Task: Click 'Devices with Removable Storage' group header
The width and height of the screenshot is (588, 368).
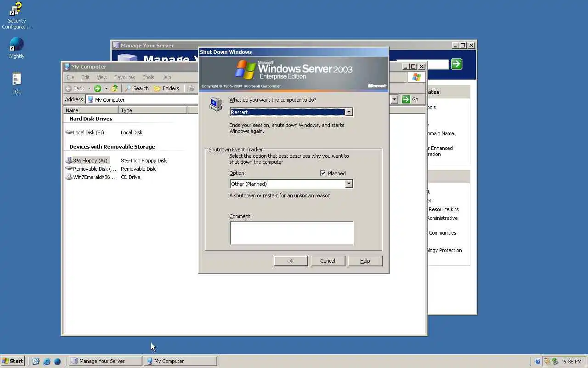Action: pos(112,147)
